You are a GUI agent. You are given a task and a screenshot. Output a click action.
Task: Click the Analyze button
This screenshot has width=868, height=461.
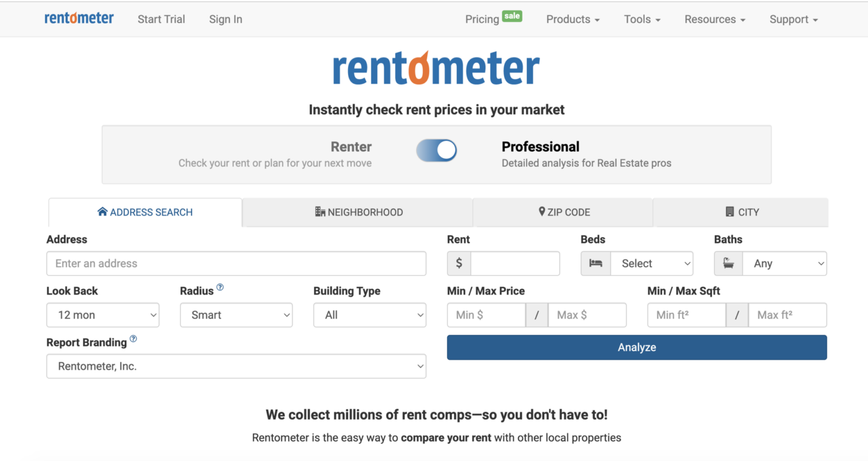click(x=636, y=347)
